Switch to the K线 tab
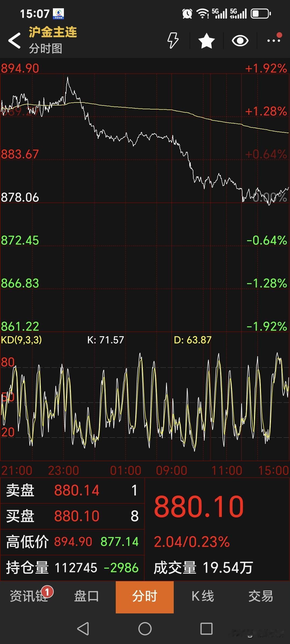 [x=203, y=596]
